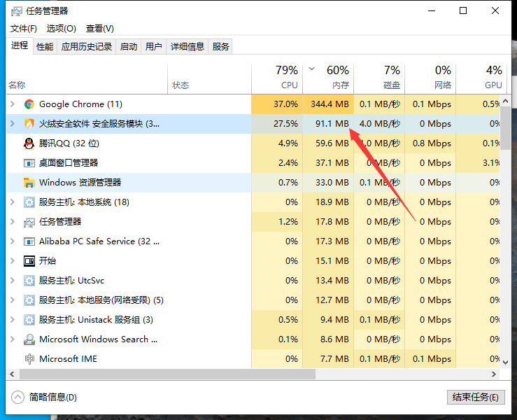Select the Windows 资源管理器 process name
The image size is (517, 420).
coord(80,183)
